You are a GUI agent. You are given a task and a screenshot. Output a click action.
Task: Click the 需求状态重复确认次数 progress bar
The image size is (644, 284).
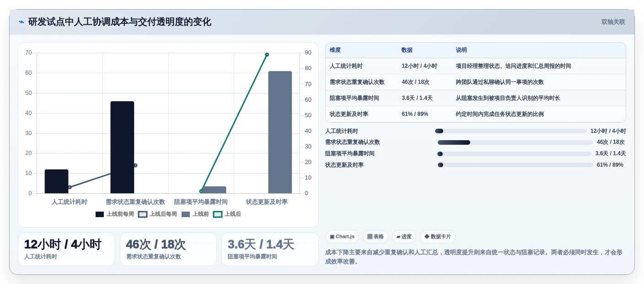515,142
